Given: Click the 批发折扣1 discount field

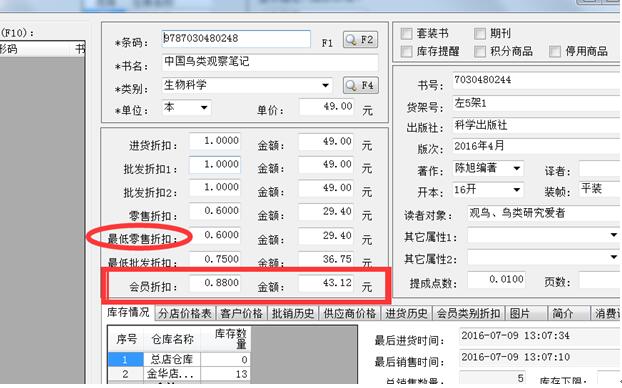Looking at the screenshot, I should coord(215,165).
